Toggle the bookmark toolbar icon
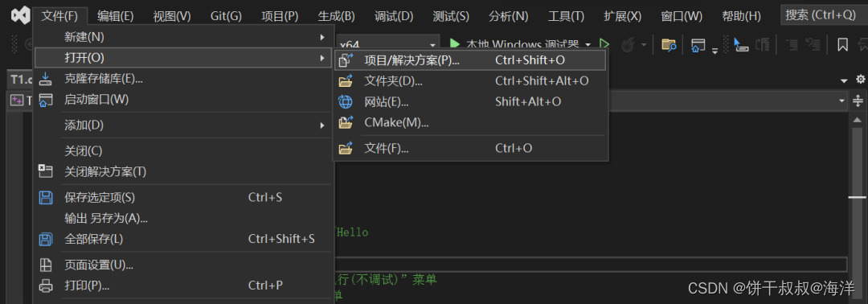The height and width of the screenshot is (304, 868). tap(842, 44)
